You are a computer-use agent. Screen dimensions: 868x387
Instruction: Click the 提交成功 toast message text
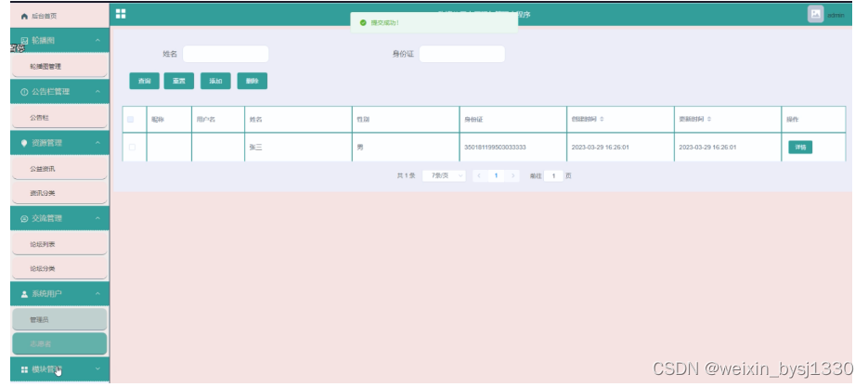(x=384, y=22)
